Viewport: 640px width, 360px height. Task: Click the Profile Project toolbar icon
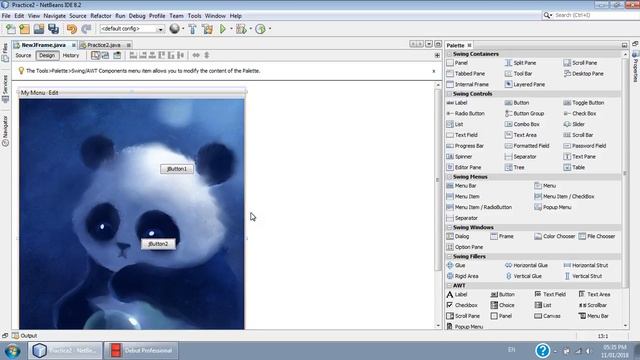[260, 29]
